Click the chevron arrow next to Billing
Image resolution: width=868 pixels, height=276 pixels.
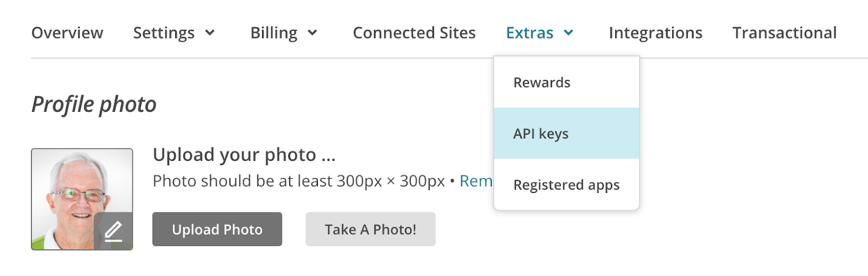(312, 33)
